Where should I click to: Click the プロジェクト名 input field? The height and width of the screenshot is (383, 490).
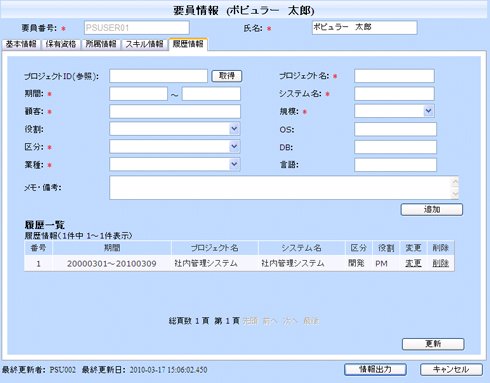pos(394,76)
